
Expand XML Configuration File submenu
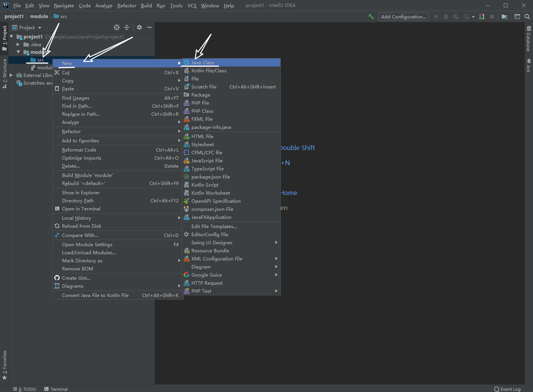231,259
